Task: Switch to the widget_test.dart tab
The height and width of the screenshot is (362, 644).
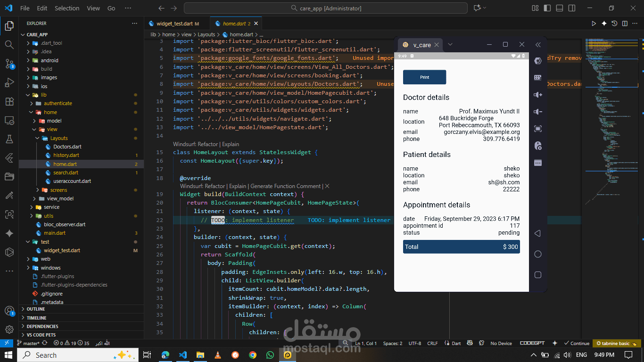Action: coord(174,23)
